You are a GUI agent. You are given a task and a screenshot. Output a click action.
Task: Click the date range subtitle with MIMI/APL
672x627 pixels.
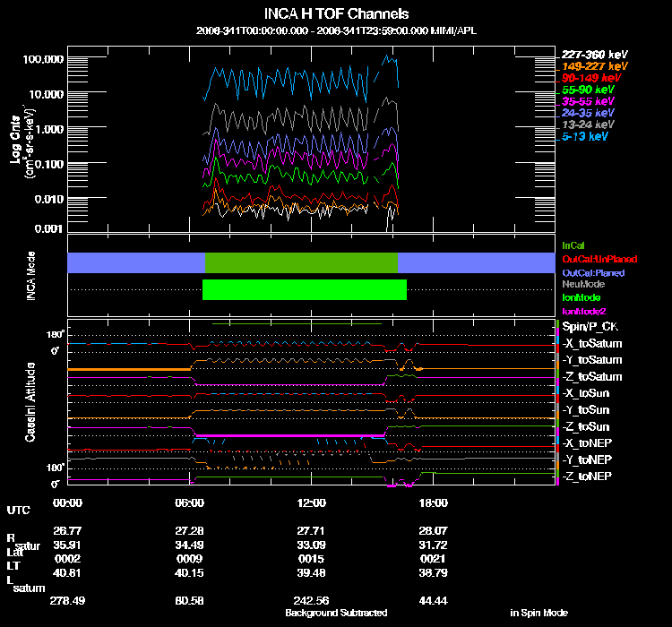336,30
